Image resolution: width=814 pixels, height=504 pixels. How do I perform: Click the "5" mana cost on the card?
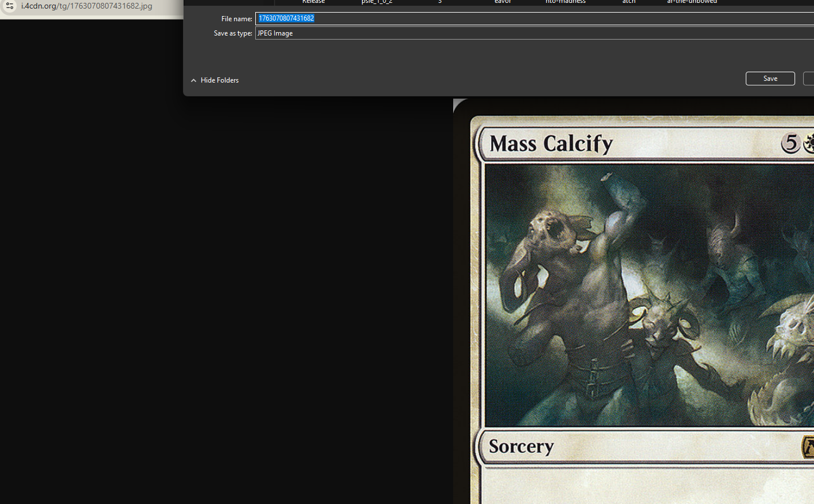point(790,143)
